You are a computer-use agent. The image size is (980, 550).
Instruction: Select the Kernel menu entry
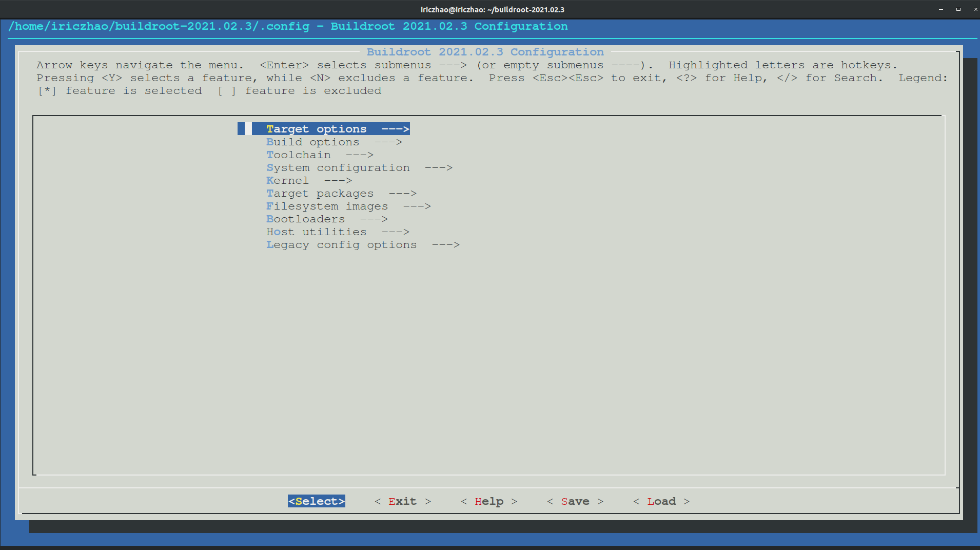(309, 181)
